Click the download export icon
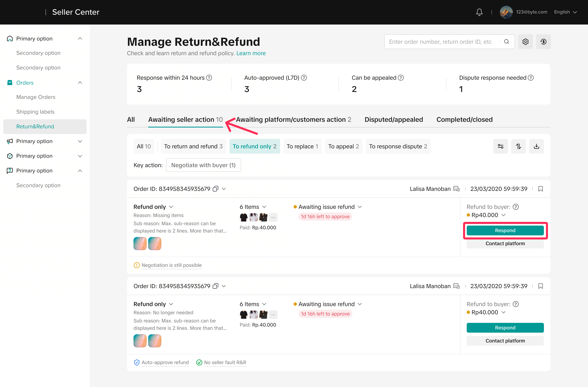Viewport: 588px width, 387px height. [536, 146]
